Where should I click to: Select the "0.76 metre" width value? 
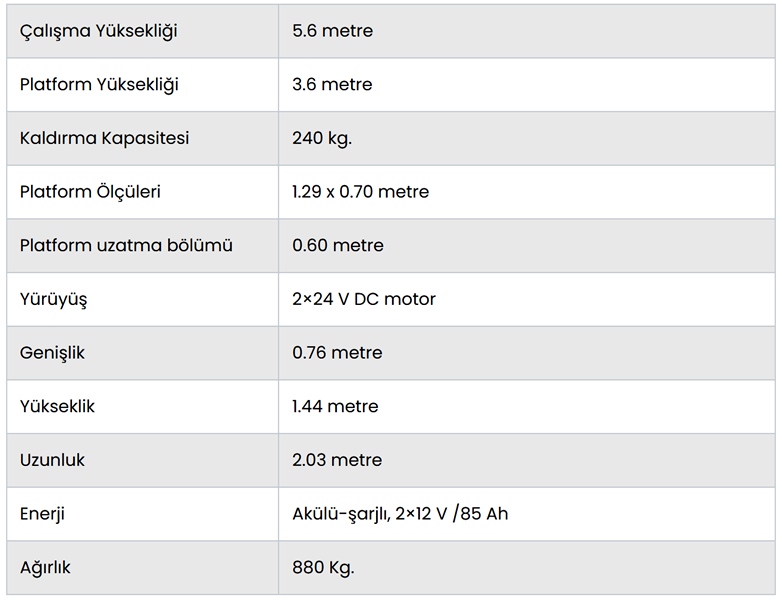click(x=337, y=353)
